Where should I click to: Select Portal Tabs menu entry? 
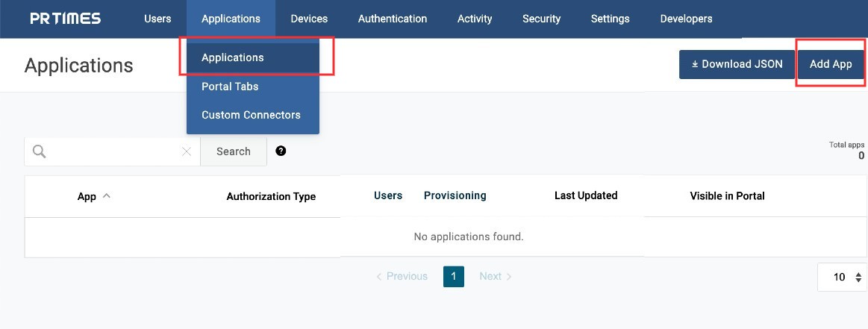pos(230,87)
